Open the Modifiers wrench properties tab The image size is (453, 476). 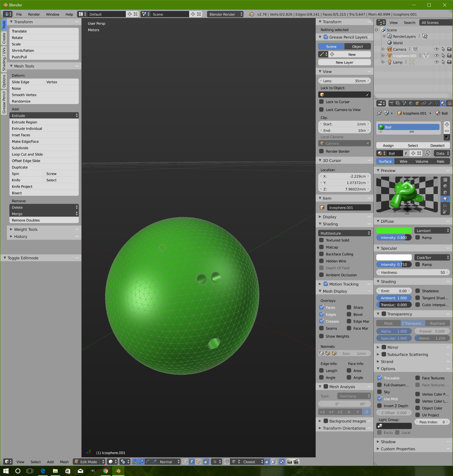430,104
